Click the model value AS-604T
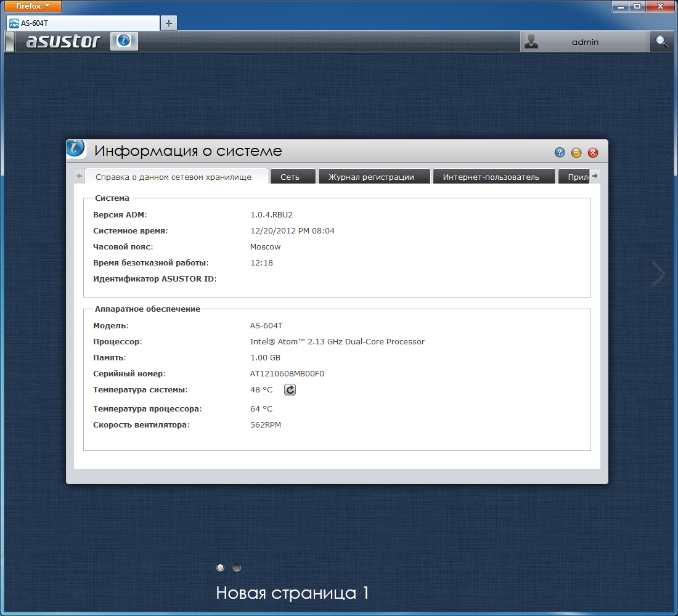This screenshot has height=616, width=678. tap(266, 325)
